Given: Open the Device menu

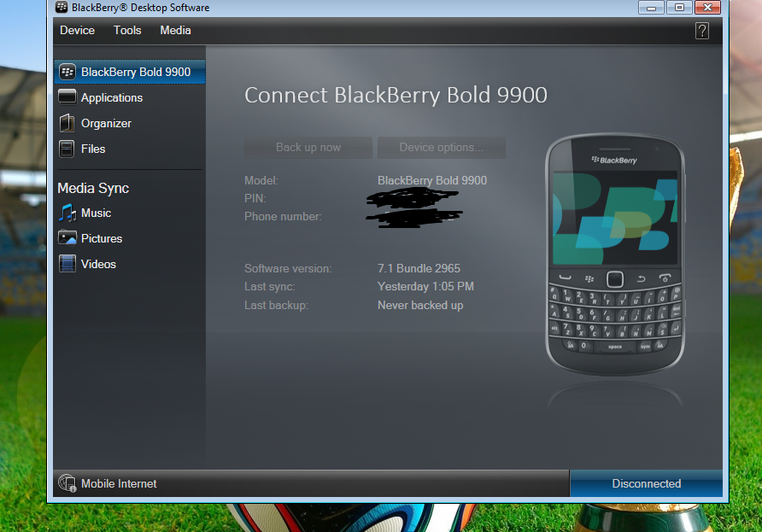Looking at the screenshot, I should tap(77, 30).
